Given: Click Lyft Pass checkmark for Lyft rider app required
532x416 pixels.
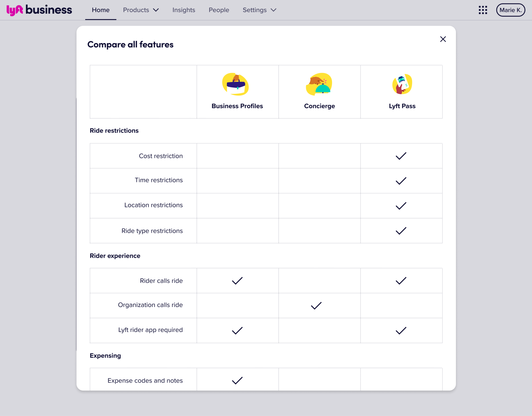Looking at the screenshot, I should click(401, 331).
